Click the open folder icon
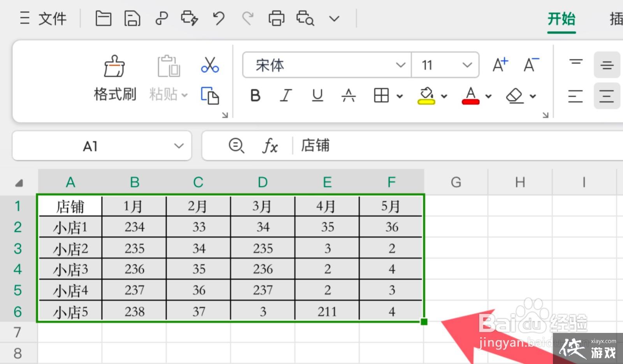Viewport: 623px width, 364px height. click(103, 18)
